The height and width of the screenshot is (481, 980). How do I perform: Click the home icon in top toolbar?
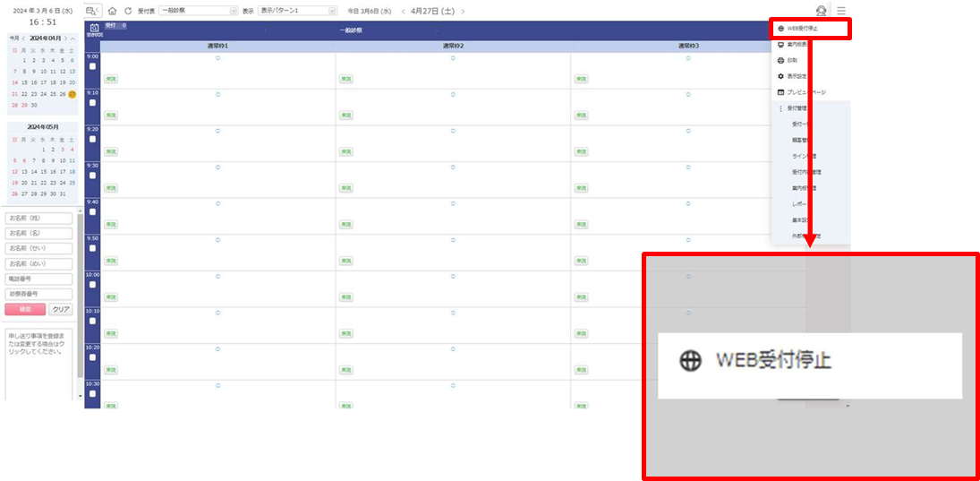tap(113, 11)
